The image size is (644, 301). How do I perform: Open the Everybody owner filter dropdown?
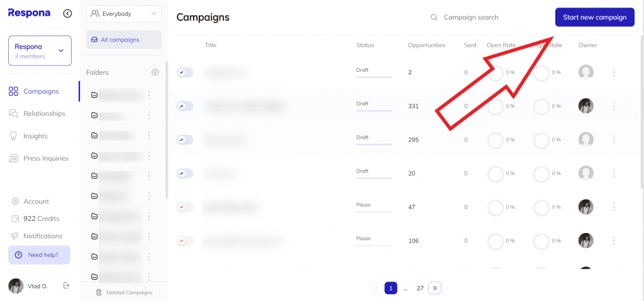pyautogui.click(x=124, y=14)
